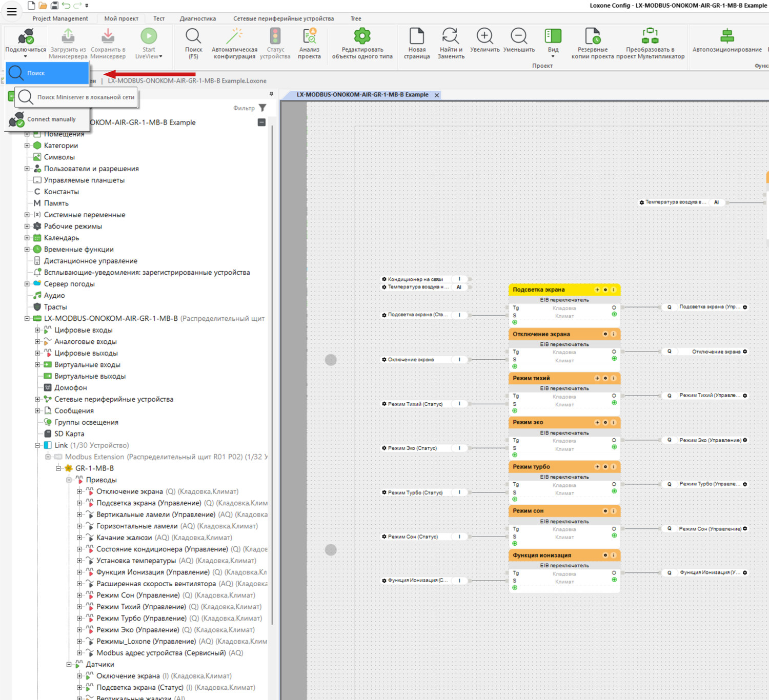Image resolution: width=769 pixels, height=700 pixels.
Task: Open the Device status traffic light icon
Action: [275, 37]
